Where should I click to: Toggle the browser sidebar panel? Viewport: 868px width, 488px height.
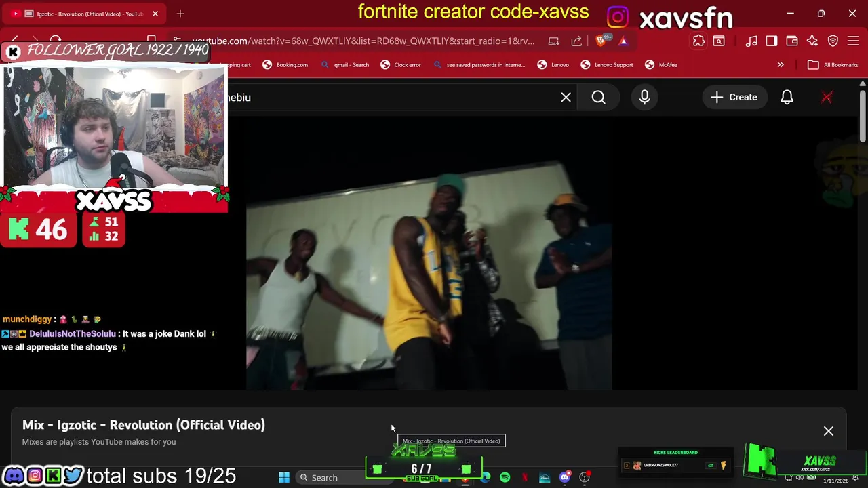pyautogui.click(x=772, y=41)
